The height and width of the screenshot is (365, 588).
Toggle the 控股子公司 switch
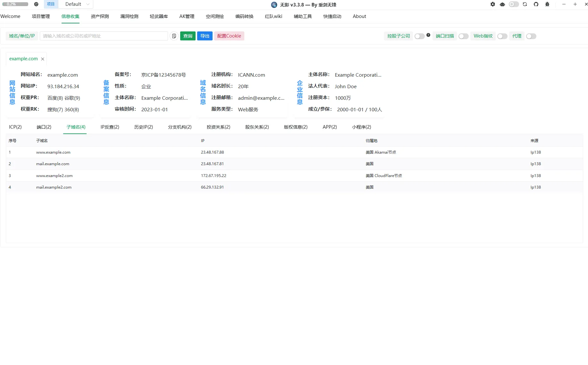(419, 36)
